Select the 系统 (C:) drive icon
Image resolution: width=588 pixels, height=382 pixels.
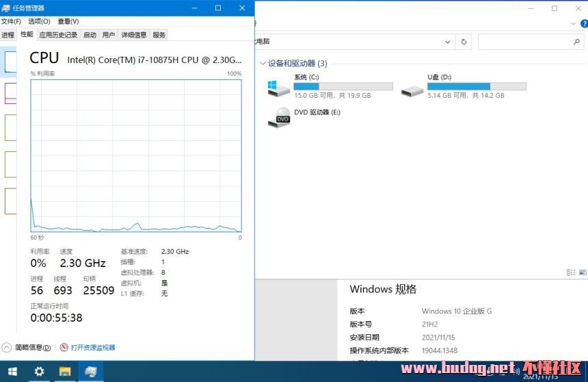coord(279,88)
